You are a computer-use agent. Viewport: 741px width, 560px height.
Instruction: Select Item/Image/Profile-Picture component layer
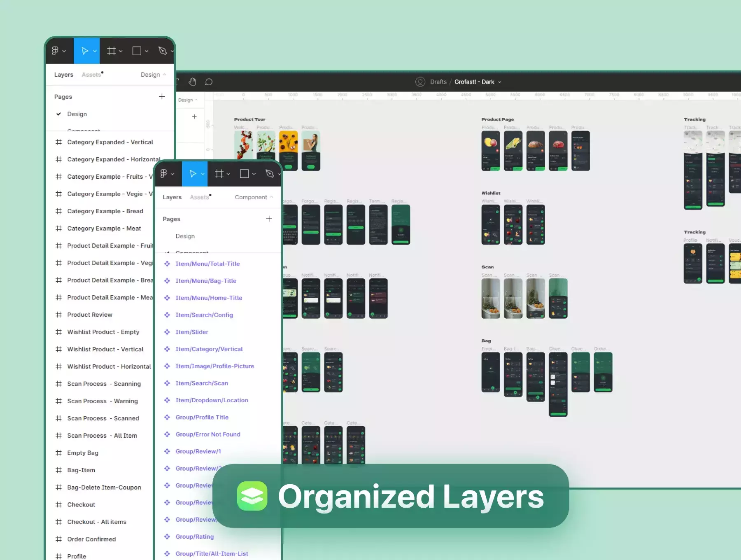click(215, 366)
